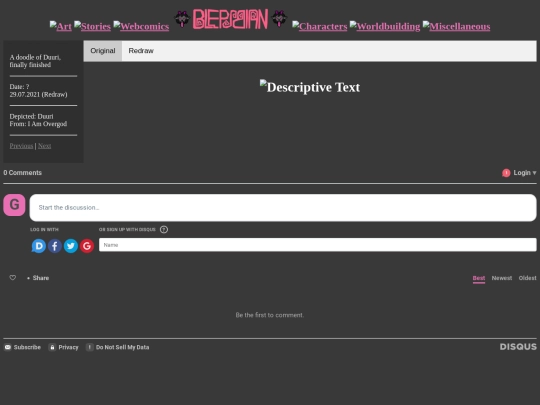The image size is (540, 405).
Task: Click the mascot icon left of logo
Action: click(182, 19)
